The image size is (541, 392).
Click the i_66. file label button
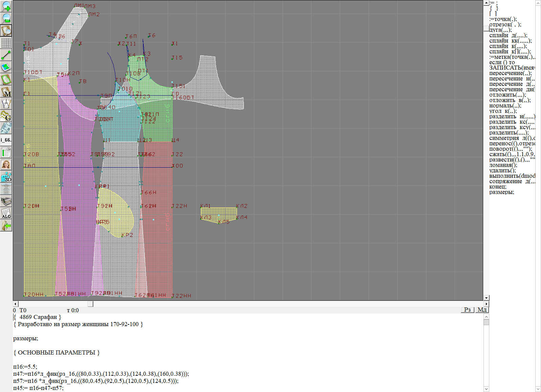click(x=6, y=140)
